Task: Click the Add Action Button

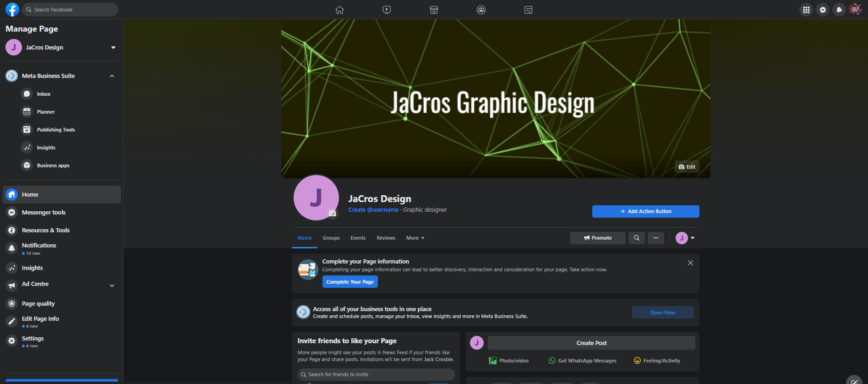Action: [646, 211]
